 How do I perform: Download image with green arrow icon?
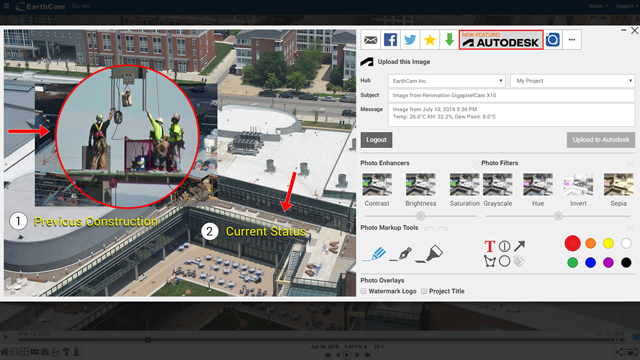449,40
